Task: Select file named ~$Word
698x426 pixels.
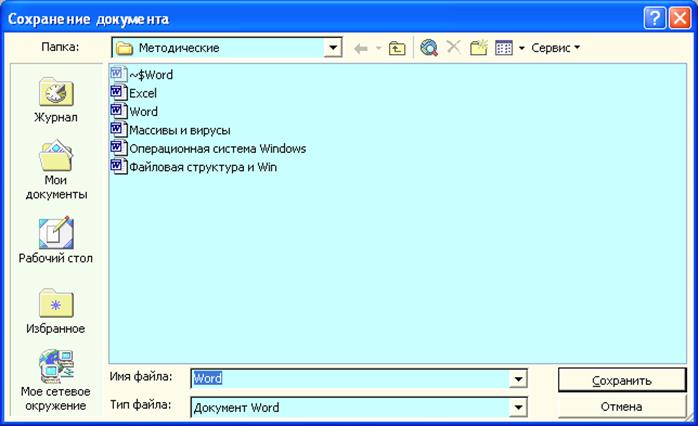Action: [151, 75]
